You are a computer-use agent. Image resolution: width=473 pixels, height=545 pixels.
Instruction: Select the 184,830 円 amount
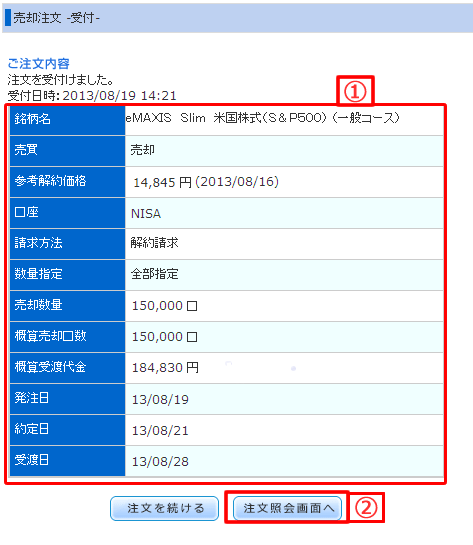coord(165,368)
